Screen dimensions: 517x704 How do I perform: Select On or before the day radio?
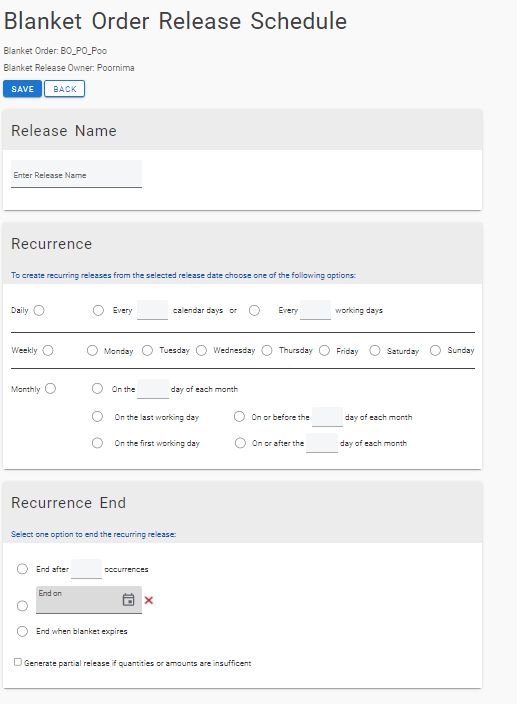tap(240, 417)
